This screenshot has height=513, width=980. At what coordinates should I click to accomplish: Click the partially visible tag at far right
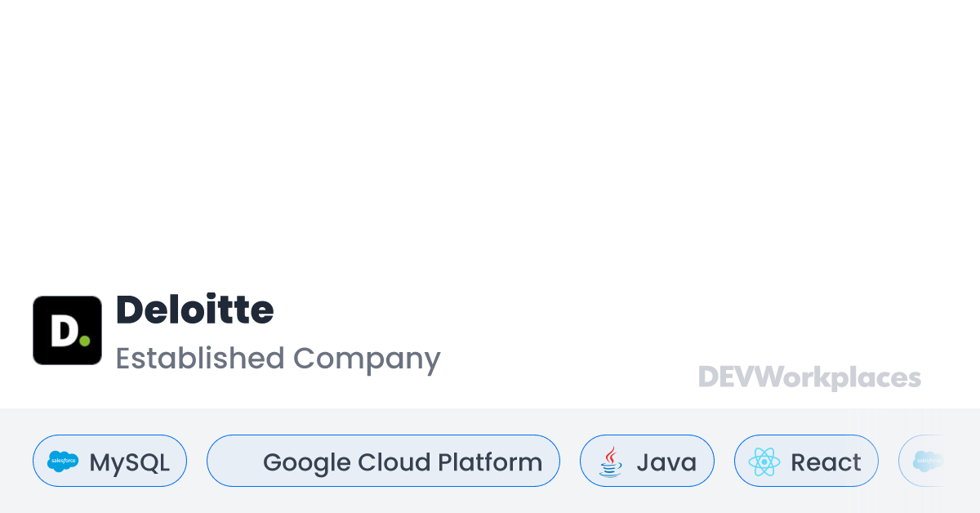tap(923, 462)
